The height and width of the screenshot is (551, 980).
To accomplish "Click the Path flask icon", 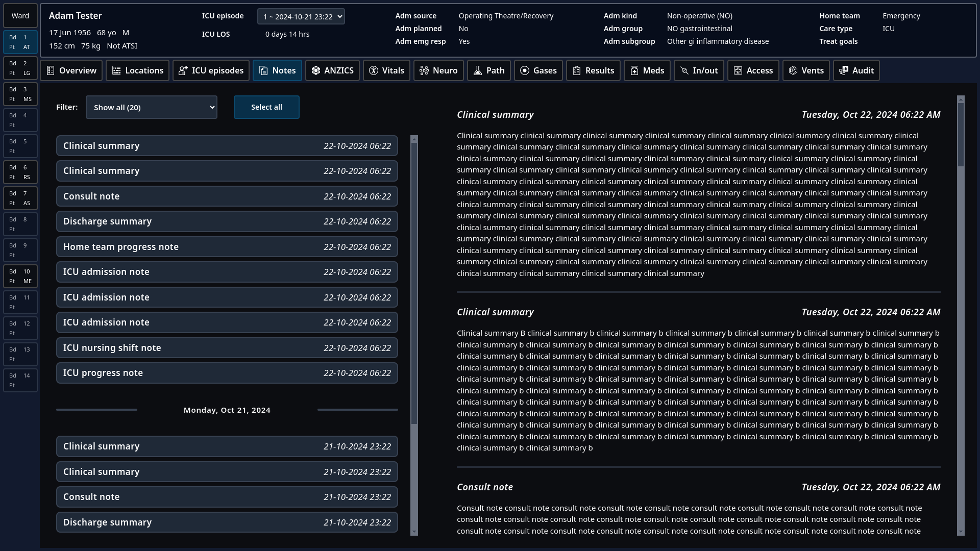I will 478,70.
